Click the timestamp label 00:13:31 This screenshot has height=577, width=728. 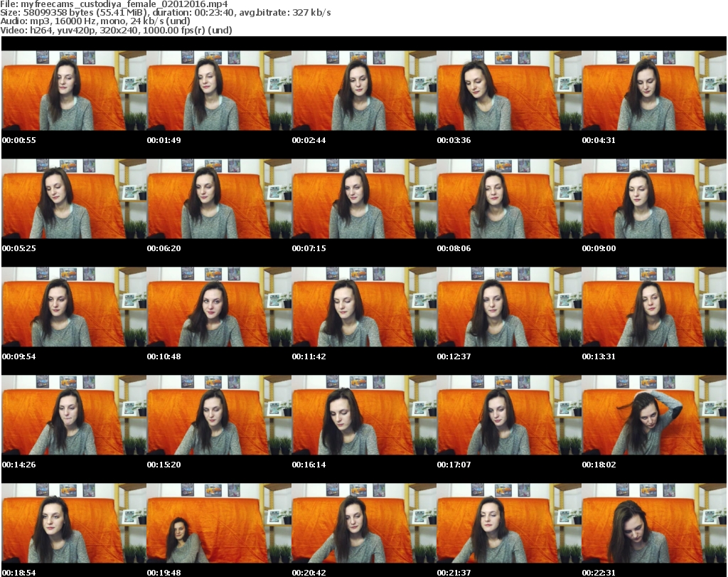(x=599, y=356)
